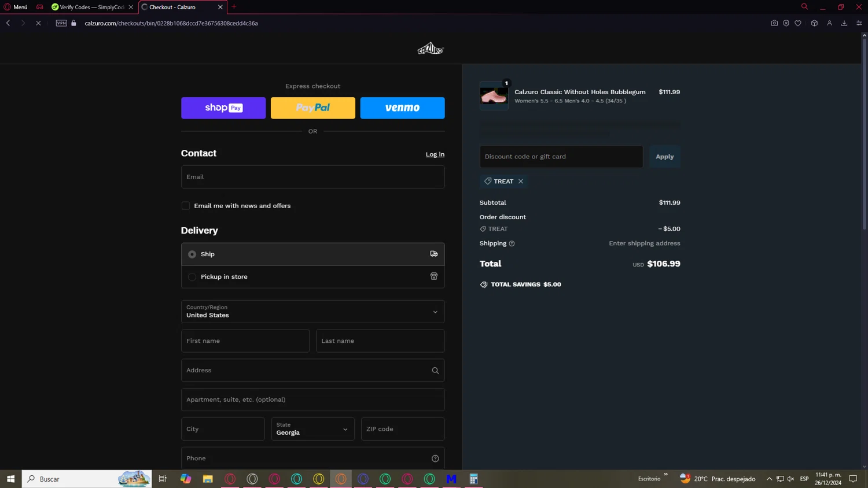868x488 pixels.
Task: Open the notification center icon
Action: [853, 479]
